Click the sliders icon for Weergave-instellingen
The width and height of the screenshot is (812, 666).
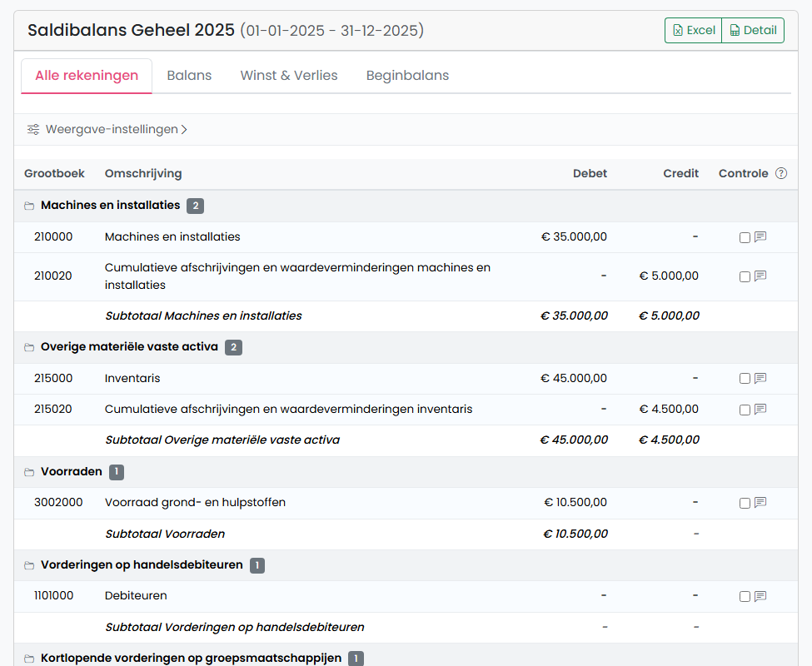point(33,129)
